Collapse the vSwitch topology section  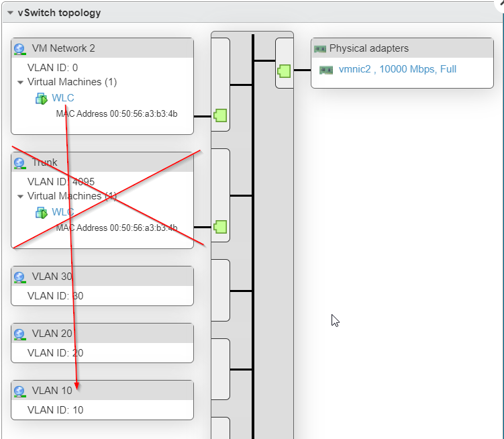[10, 13]
